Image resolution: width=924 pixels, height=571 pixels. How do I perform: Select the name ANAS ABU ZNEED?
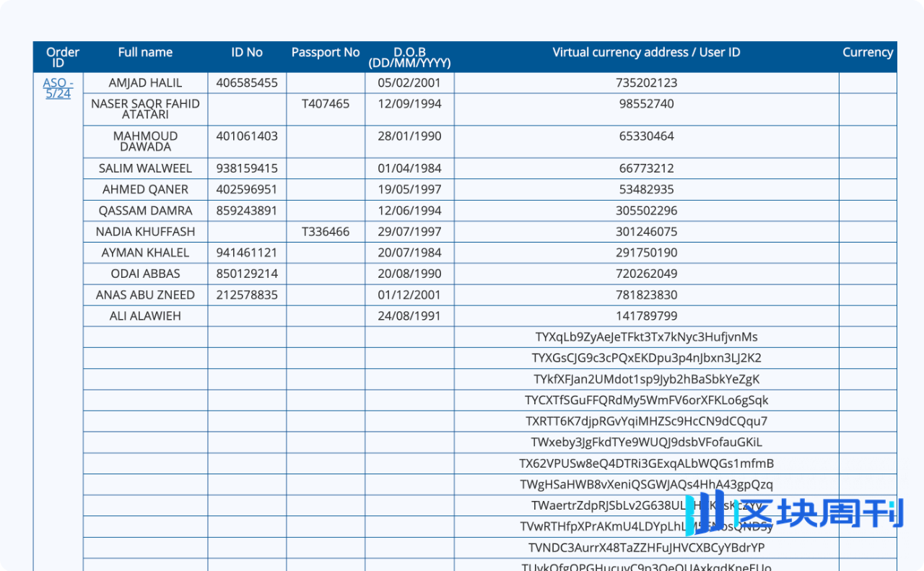[145, 295]
